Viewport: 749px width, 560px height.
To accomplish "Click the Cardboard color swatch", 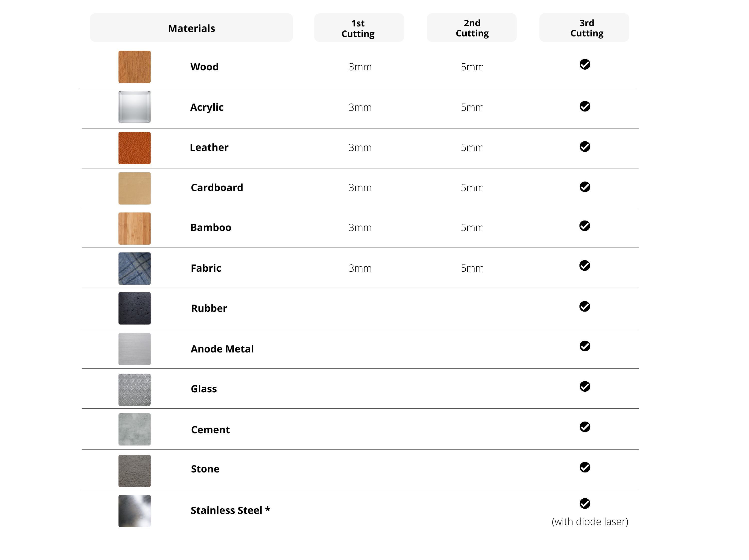I will pos(134,188).
